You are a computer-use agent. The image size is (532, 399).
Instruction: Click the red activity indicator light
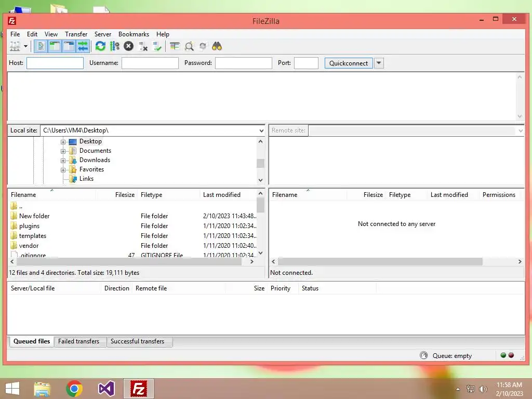(511, 355)
